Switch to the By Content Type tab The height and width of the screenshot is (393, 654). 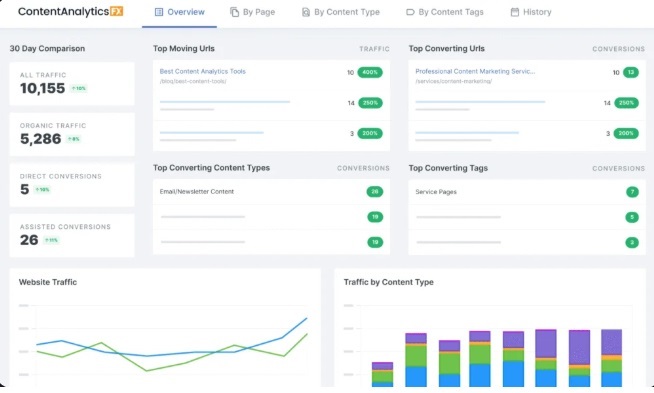coord(341,12)
